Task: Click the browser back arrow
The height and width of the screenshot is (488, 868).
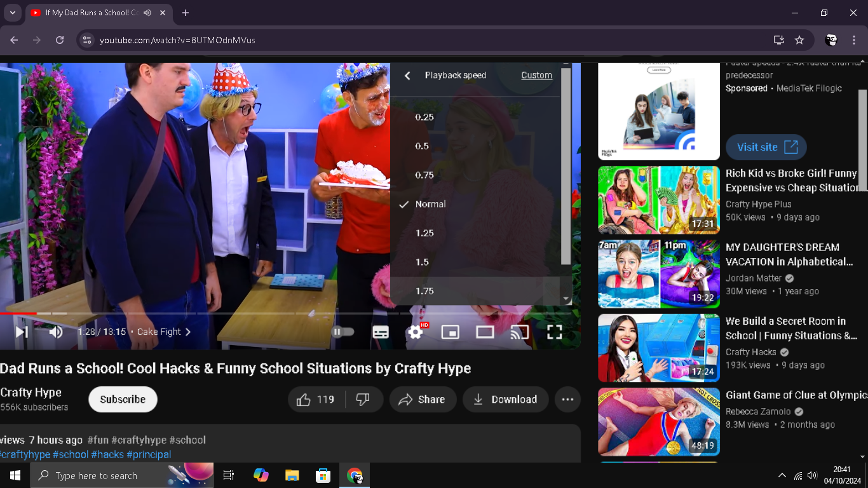Action: [x=14, y=40]
